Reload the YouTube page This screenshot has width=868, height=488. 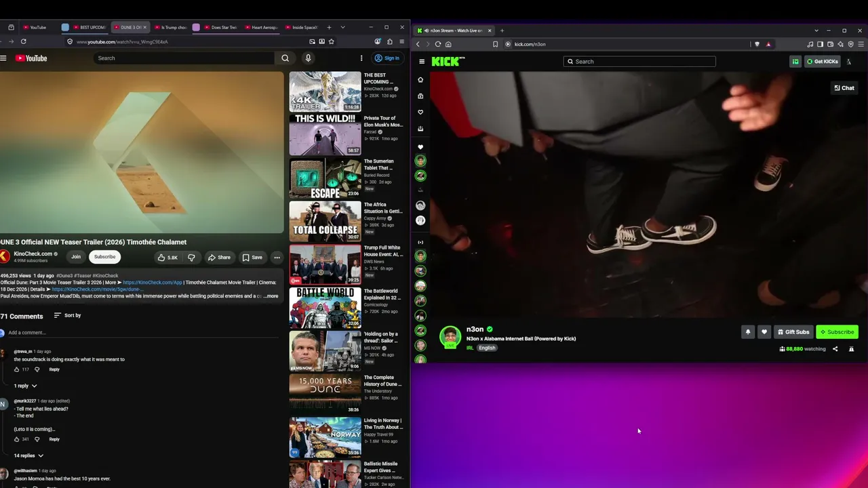click(x=23, y=41)
